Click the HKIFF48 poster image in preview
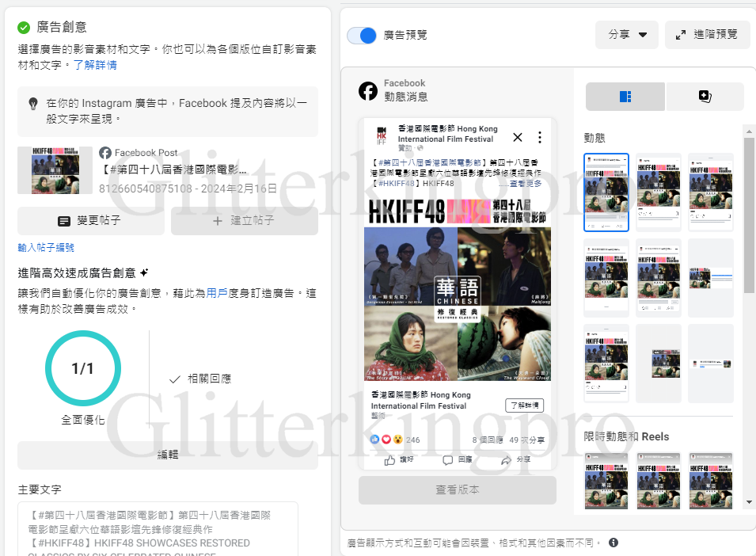The height and width of the screenshot is (556, 756). [x=457, y=289]
